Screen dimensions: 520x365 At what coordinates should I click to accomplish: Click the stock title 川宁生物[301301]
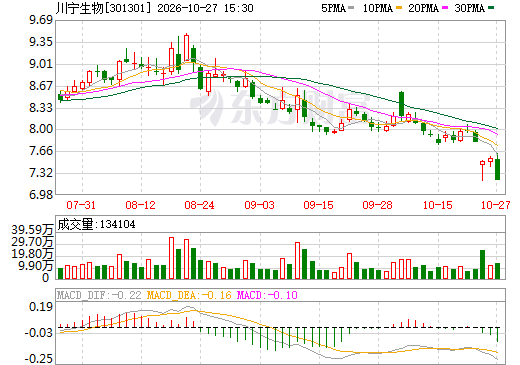(x=103, y=8)
